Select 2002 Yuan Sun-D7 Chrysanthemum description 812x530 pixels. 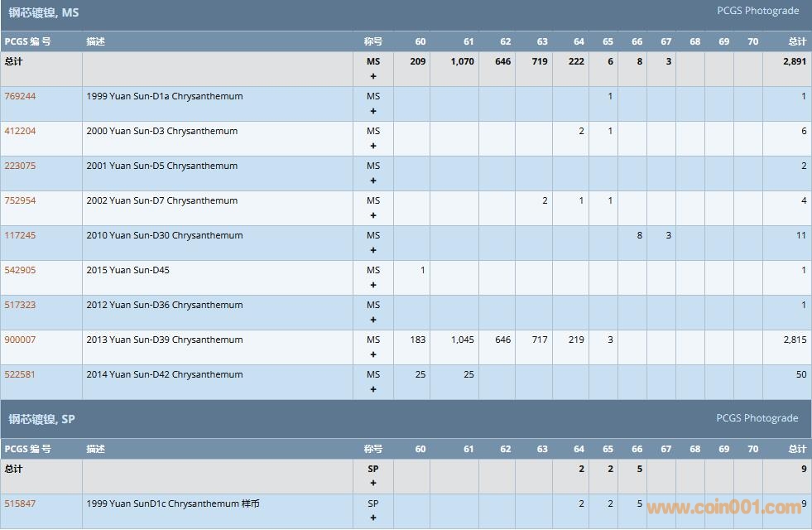tap(161, 200)
